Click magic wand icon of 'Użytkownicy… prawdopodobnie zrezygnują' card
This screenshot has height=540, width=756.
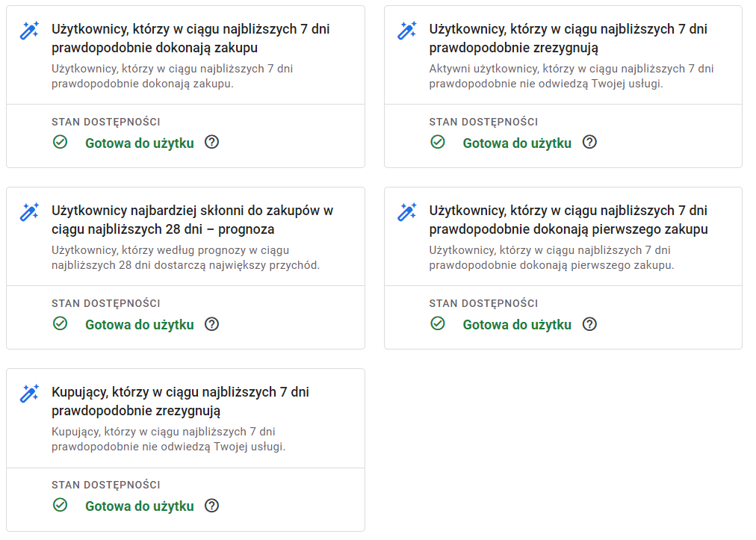407,31
